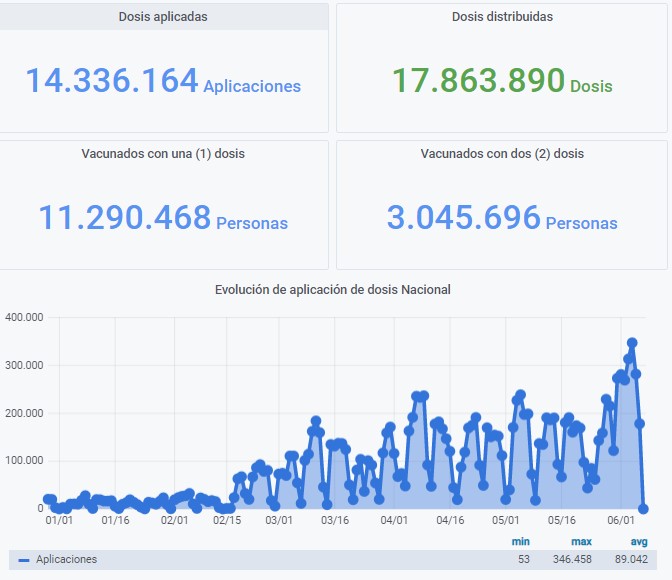Expand 'Vacunados con dos (2) dosis' panel menu
The height and width of the screenshot is (580, 672).
pos(502,154)
